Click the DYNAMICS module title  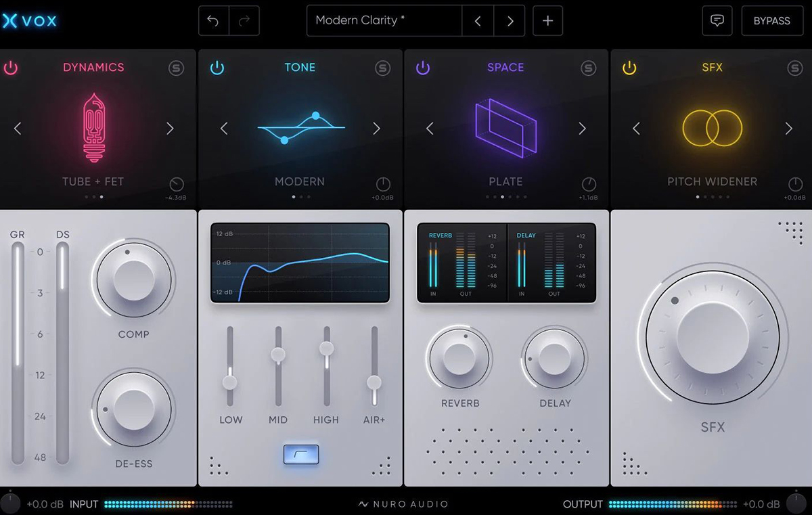pyautogui.click(x=93, y=67)
